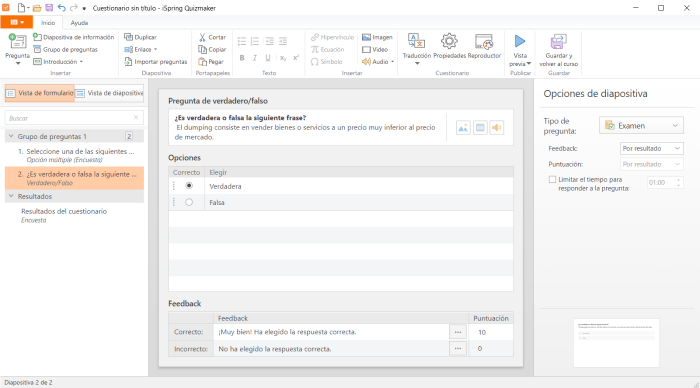This screenshot has height=388, width=700.
Task: Select question 1 Seleccione una de las siguientes
Action: (x=75, y=155)
